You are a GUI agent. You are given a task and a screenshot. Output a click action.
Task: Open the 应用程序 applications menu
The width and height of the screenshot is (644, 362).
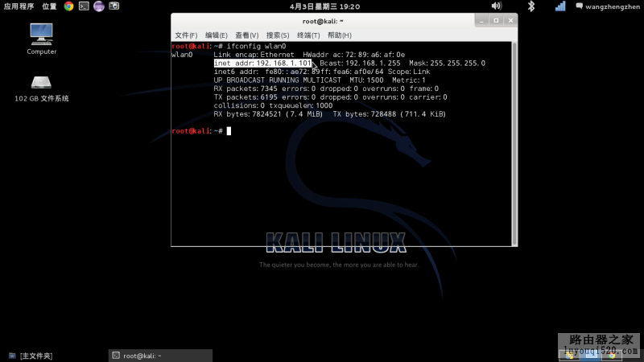(x=19, y=6)
